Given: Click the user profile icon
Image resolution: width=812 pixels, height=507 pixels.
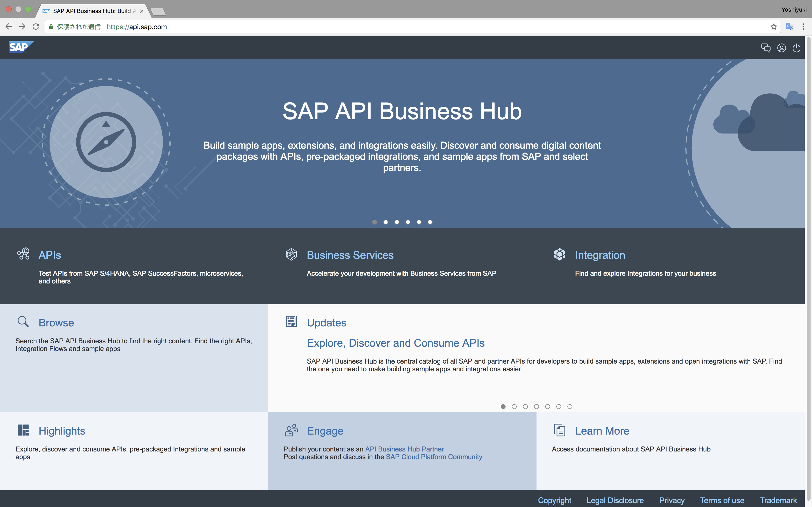Looking at the screenshot, I should pos(782,48).
